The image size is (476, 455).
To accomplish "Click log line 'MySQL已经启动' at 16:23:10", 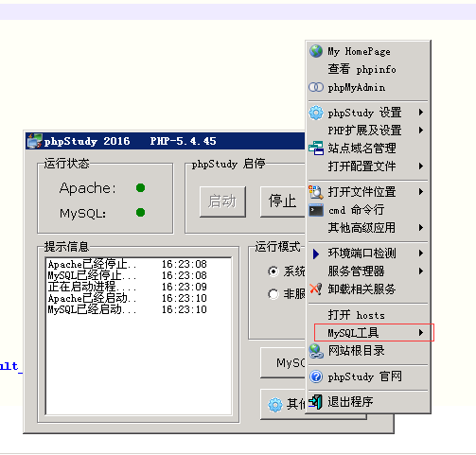I will (127, 309).
